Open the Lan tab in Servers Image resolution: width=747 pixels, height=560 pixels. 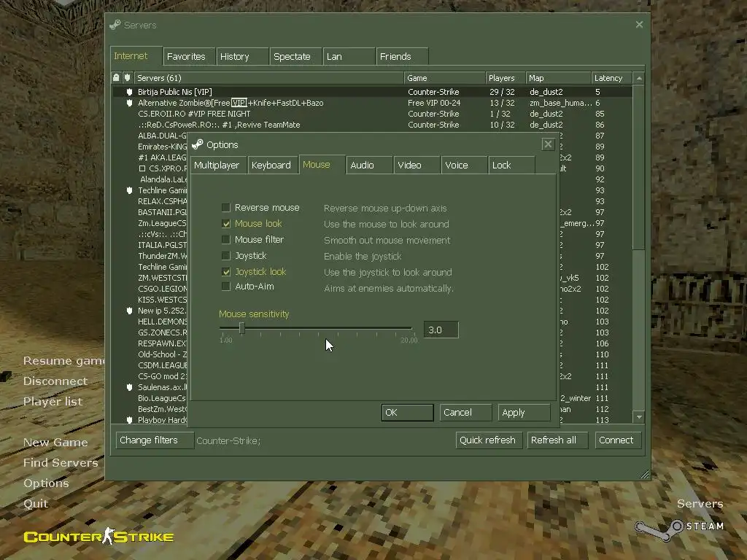click(x=349, y=57)
